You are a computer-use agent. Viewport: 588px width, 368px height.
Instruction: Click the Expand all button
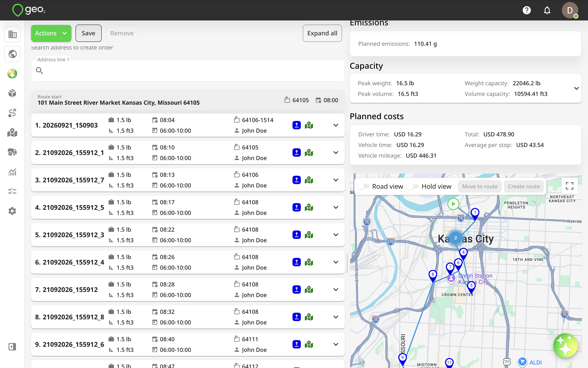(x=322, y=33)
